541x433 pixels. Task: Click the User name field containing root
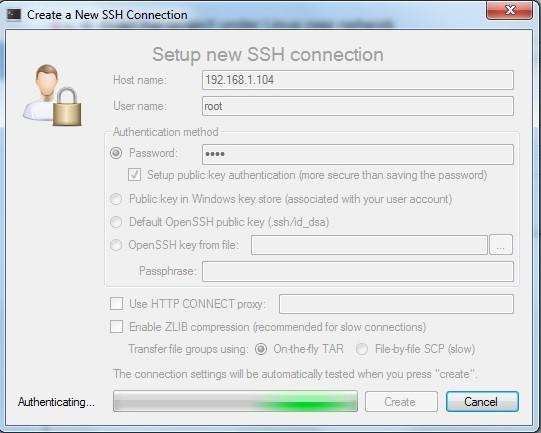(357, 106)
